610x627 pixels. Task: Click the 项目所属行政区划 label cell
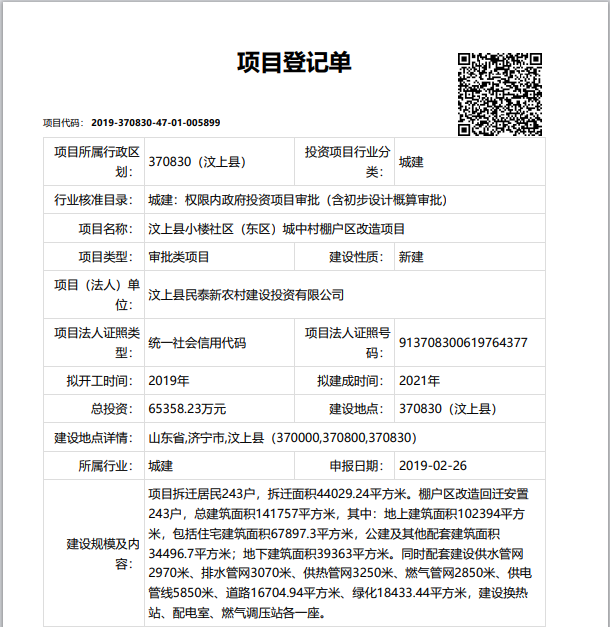point(94,161)
